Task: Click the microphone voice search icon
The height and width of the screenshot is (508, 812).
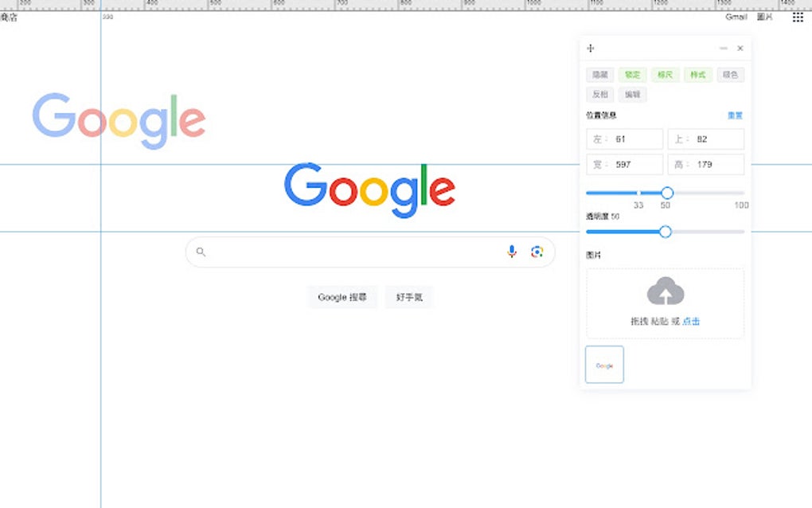Action: pyautogui.click(x=512, y=251)
